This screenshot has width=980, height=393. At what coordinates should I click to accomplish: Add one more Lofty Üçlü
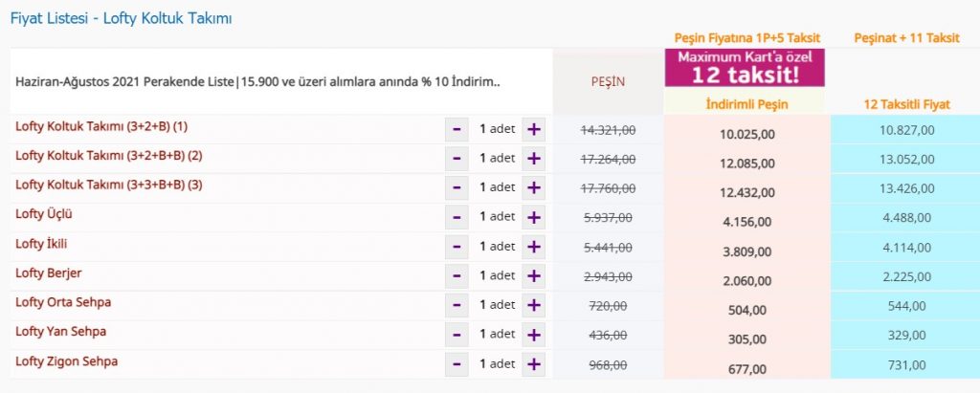click(x=533, y=217)
